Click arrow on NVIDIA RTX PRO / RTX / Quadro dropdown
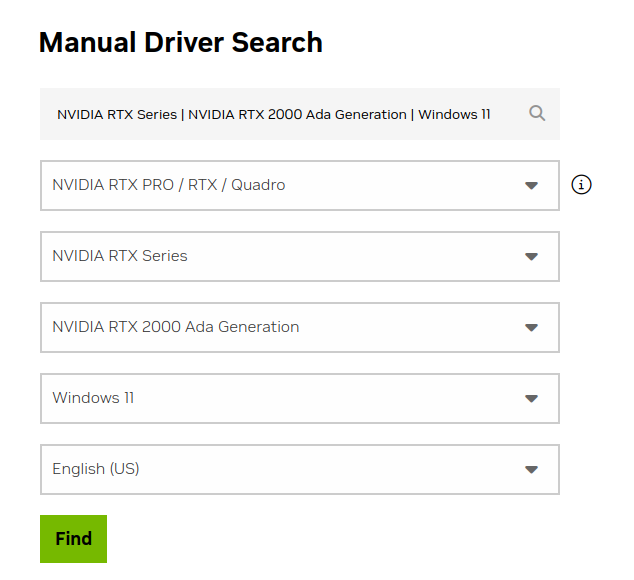 (531, 186)
